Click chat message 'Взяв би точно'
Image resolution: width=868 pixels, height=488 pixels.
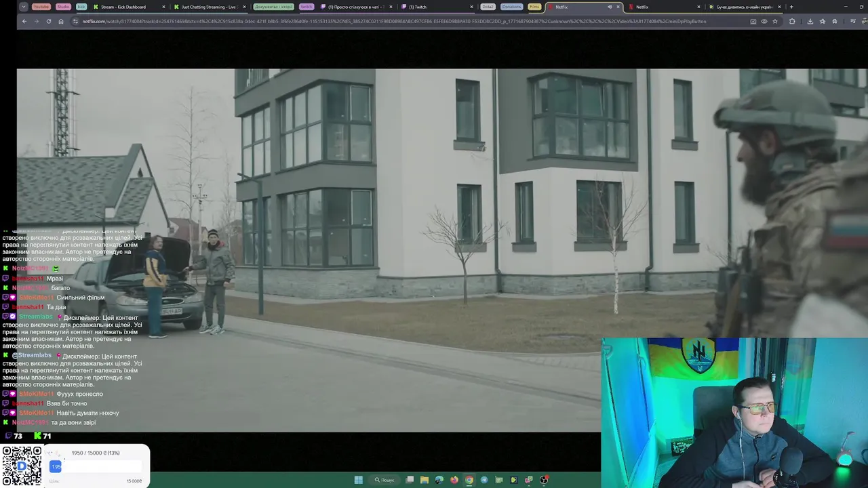click(x=66, y=403)
